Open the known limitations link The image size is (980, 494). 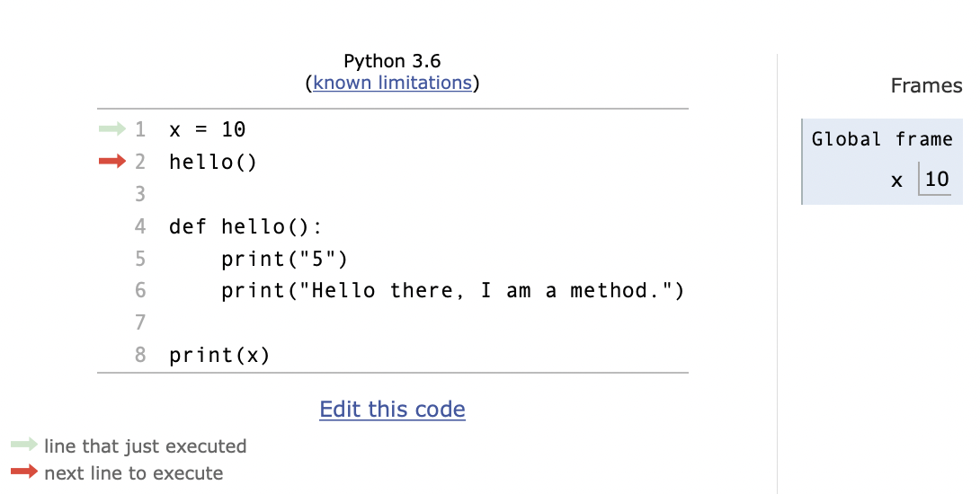click(x=393, y=83)
